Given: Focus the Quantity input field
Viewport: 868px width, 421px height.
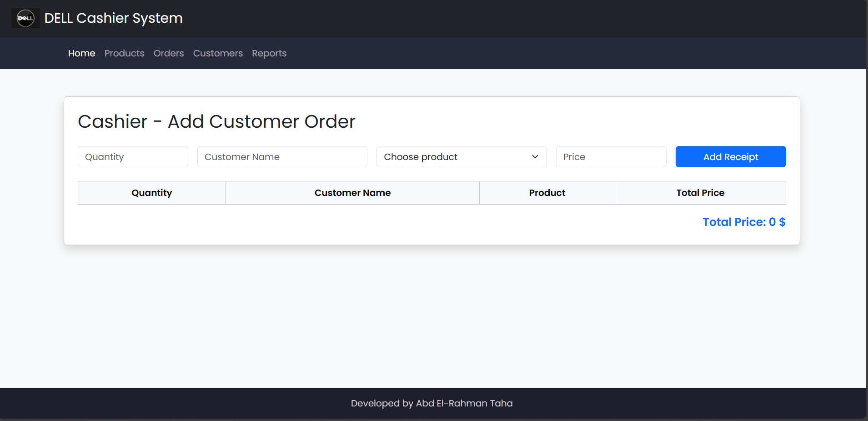Looking at the screenshot, I should [133, 156].
